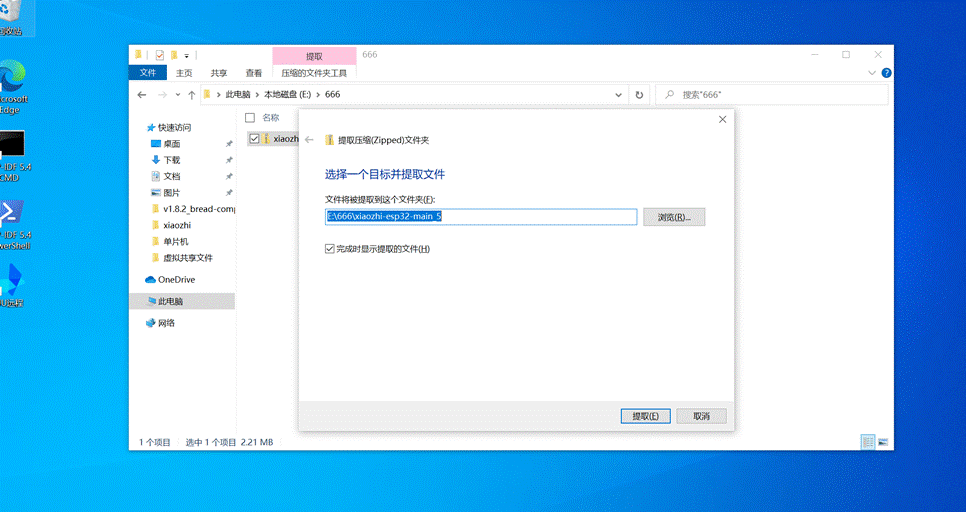Select the Pictures (图片) quick access folder

tap(171, 192)
